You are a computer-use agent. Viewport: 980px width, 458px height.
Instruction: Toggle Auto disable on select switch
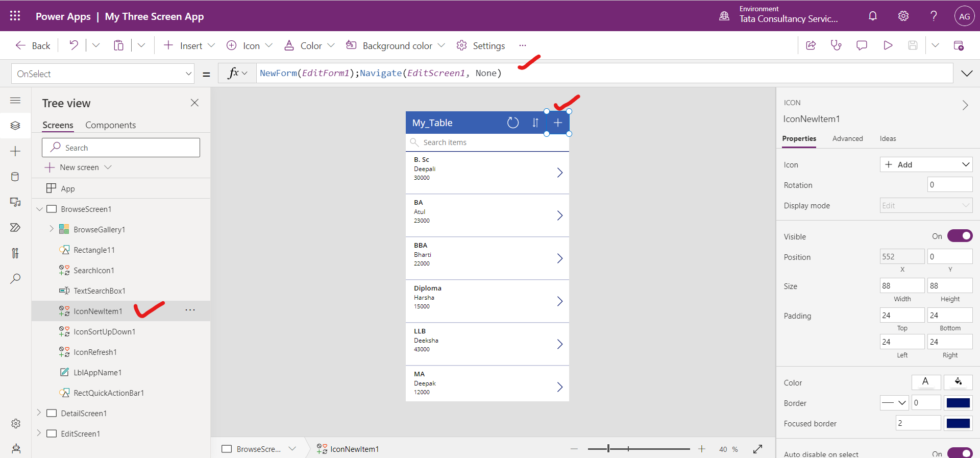(960, 453)
